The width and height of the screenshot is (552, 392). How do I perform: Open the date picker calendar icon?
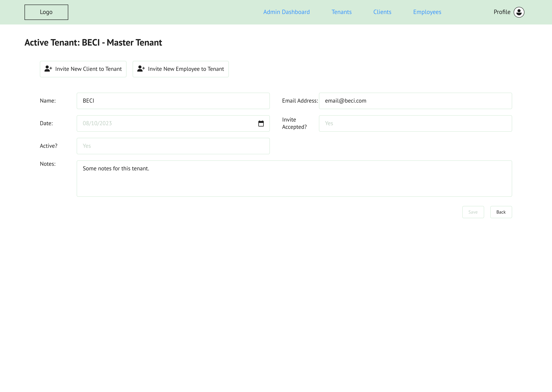click(x=261, y=124)
